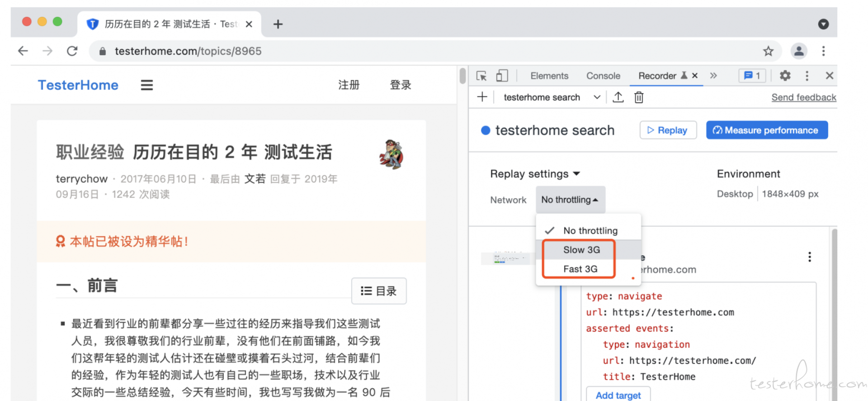The image size is (868, 401).
Task: Go back to the previous page
Action: 23,51
